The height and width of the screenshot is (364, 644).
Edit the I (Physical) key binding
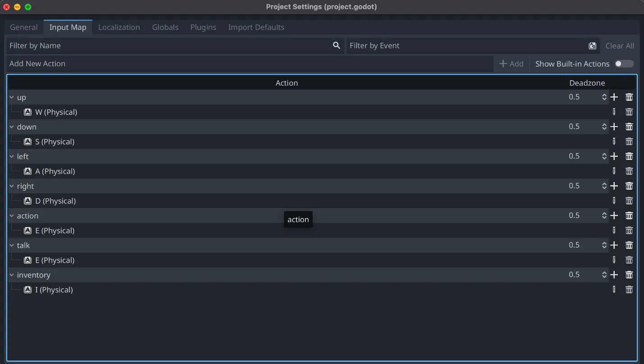coord(614,290)
